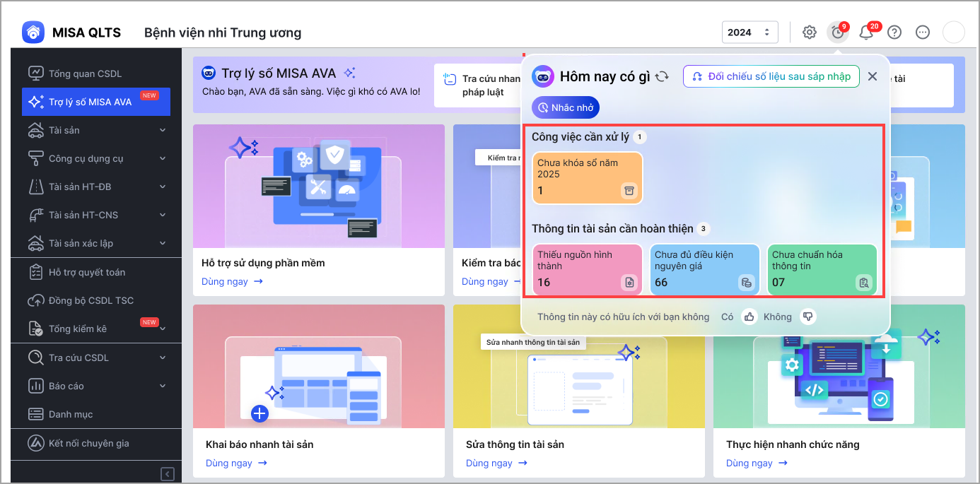Open reminders clock icon with badge 9

pos(838,33)
